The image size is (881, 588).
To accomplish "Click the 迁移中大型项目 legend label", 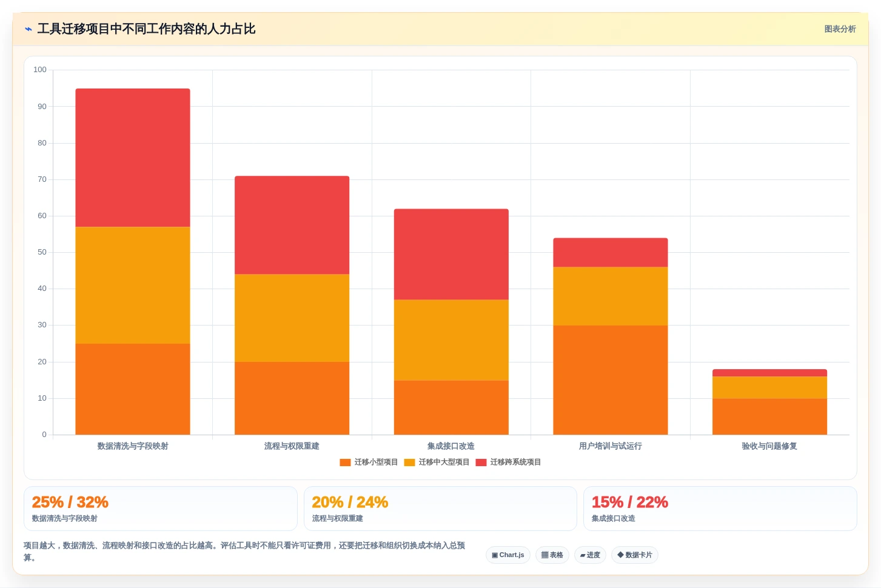I will [444, 463].
